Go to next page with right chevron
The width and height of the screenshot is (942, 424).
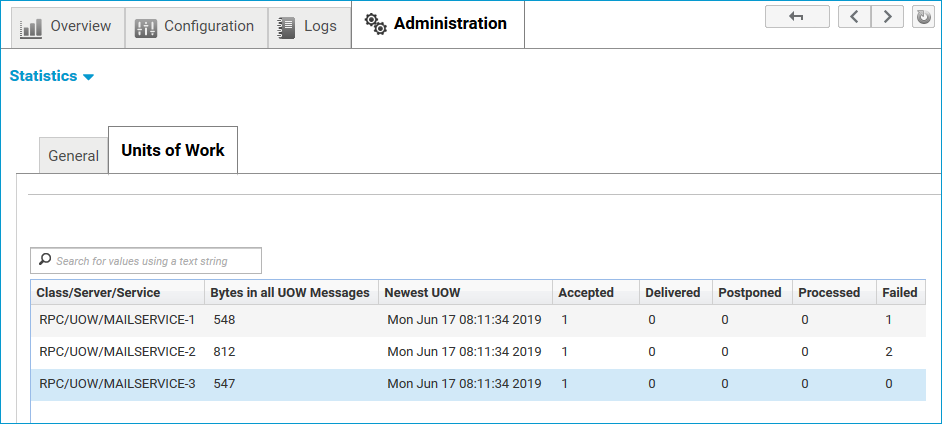click(887, 17)
